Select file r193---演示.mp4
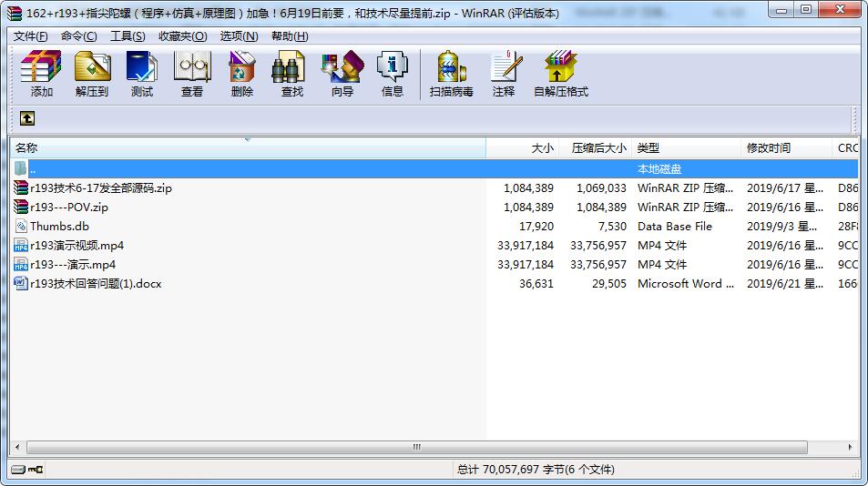 point(73,264)
